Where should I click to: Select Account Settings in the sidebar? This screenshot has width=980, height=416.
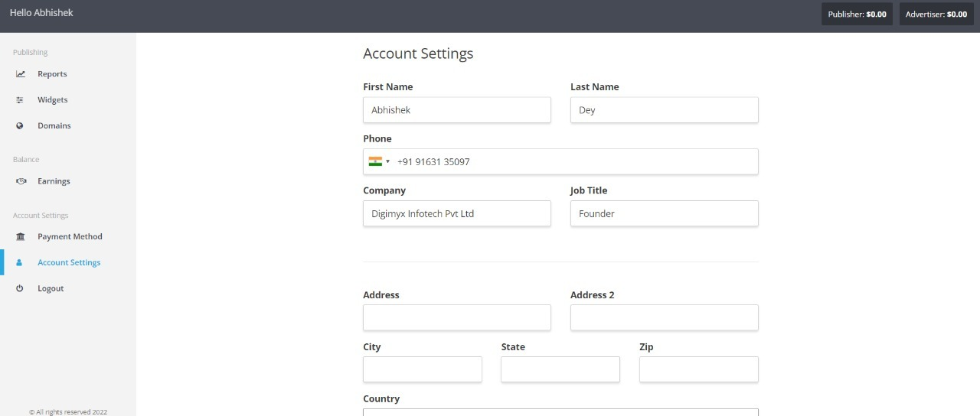(68, 262)
